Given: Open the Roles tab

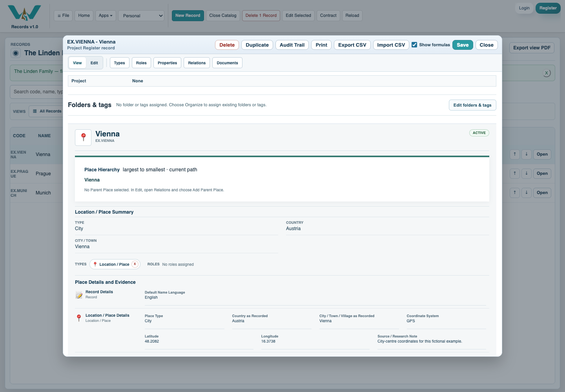Looking at the screenshot, I should (141, 63).
